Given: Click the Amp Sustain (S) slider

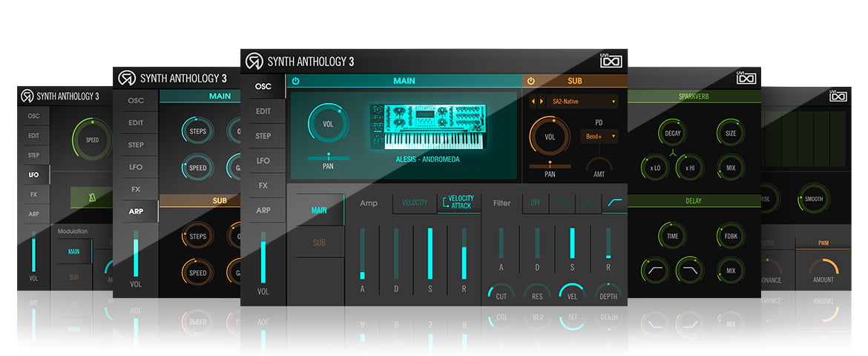Looking at the screenshot, I should [430, 253].
